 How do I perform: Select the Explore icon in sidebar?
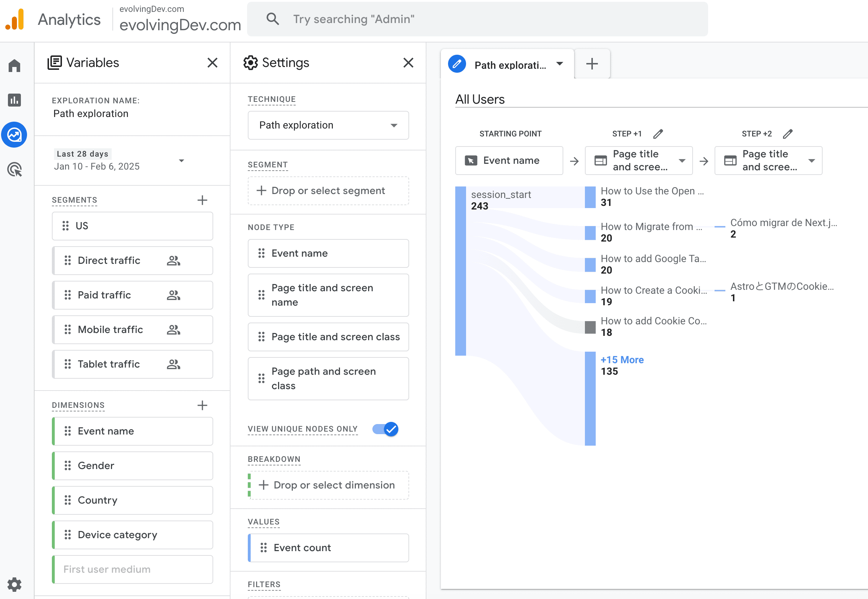(x=14, y=135)
